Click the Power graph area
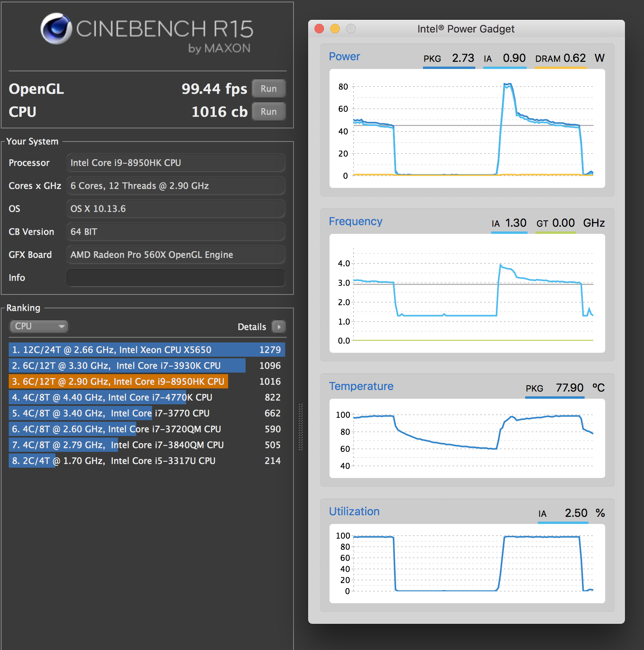 tap(467, 128)
